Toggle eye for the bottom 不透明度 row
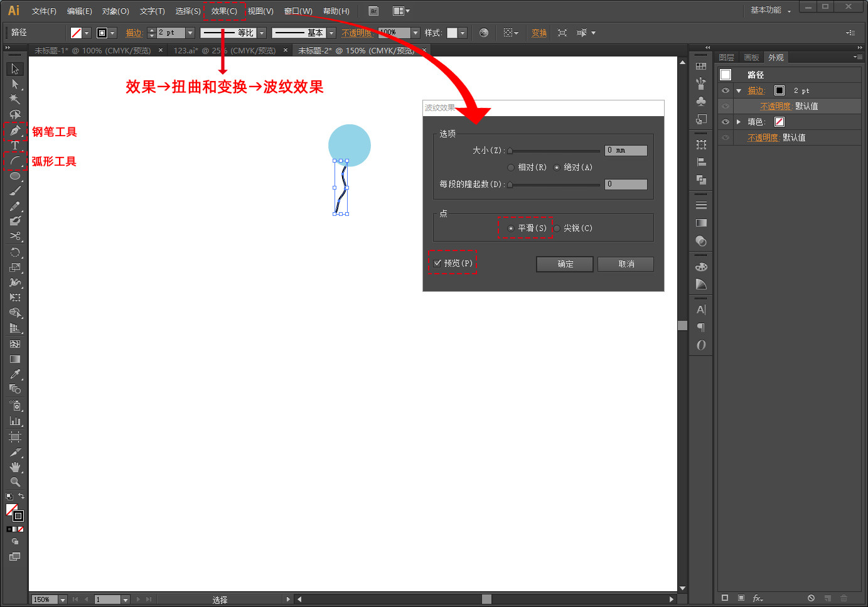The height and width of the screenshot is (607, 868). pyautogui.click(x=726, y=137)
